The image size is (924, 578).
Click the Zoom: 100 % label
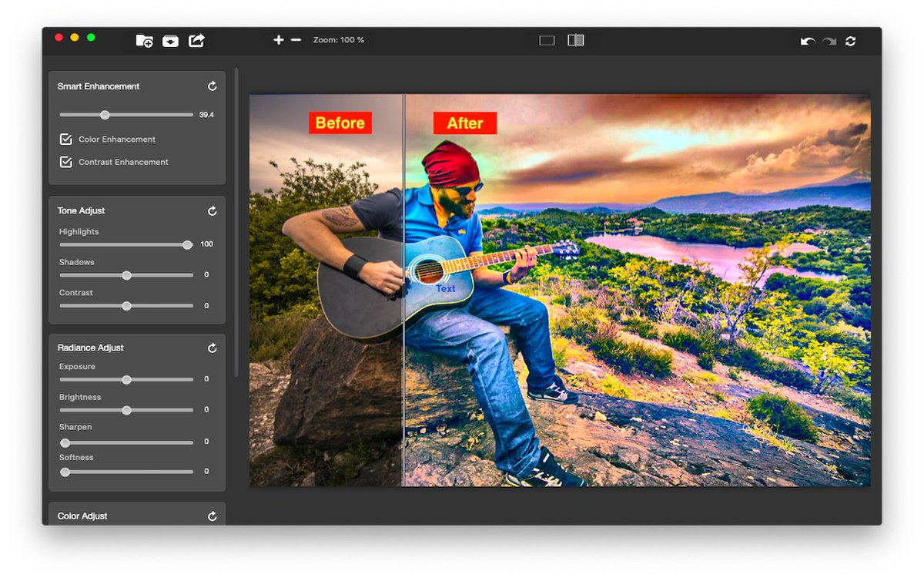(x=339, y=40)
